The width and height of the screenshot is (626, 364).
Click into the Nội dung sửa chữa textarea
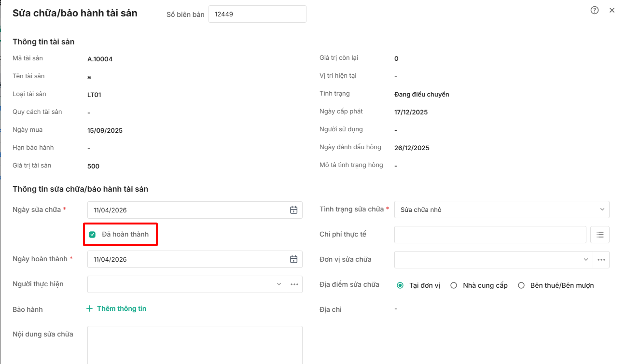click(195, 345)
